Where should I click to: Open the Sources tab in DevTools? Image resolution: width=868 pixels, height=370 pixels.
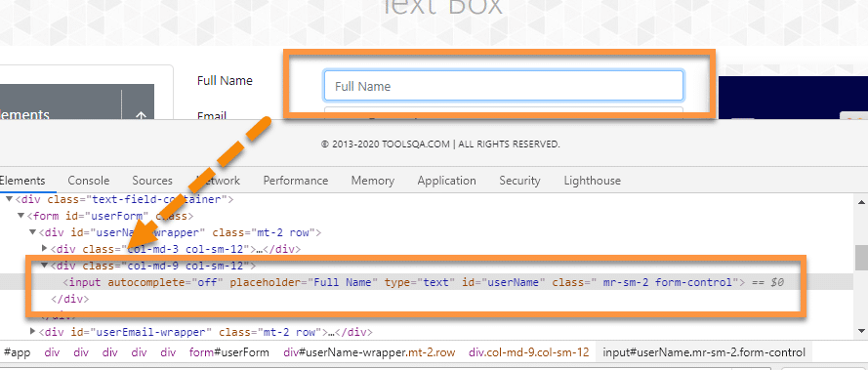[152, 181]
